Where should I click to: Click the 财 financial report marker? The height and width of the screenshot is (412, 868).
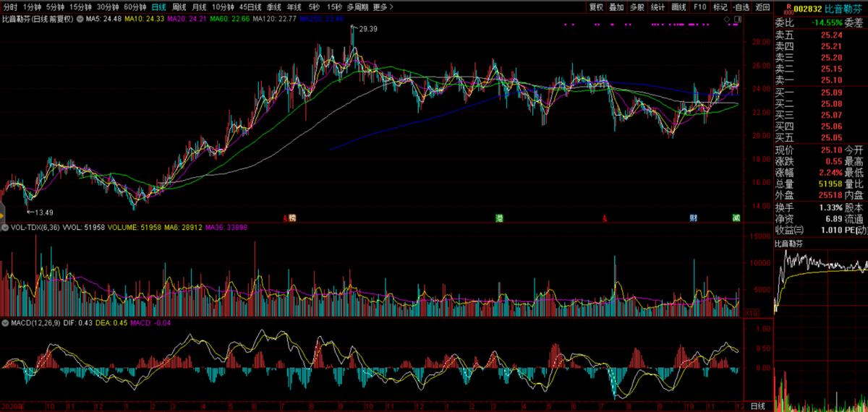[693, 218]
